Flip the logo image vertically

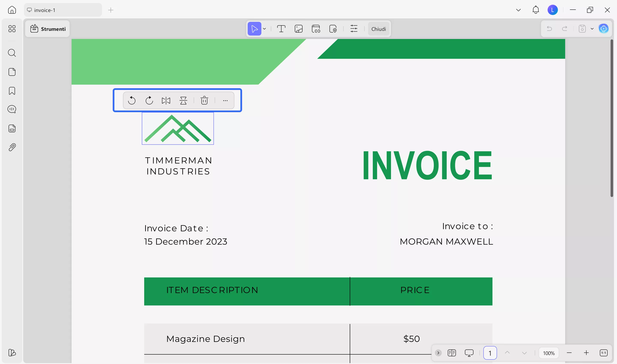tap(183, 101)
